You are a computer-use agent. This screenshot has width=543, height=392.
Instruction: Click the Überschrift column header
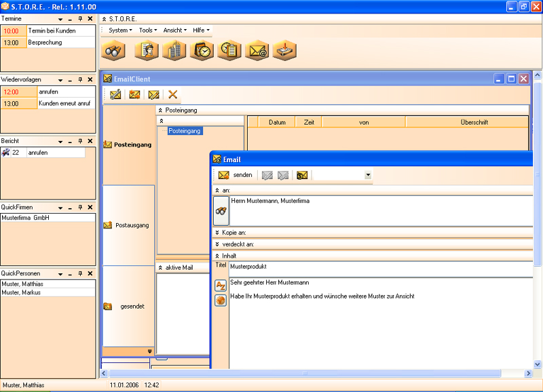pyautogui.click(x=467, y=122)
